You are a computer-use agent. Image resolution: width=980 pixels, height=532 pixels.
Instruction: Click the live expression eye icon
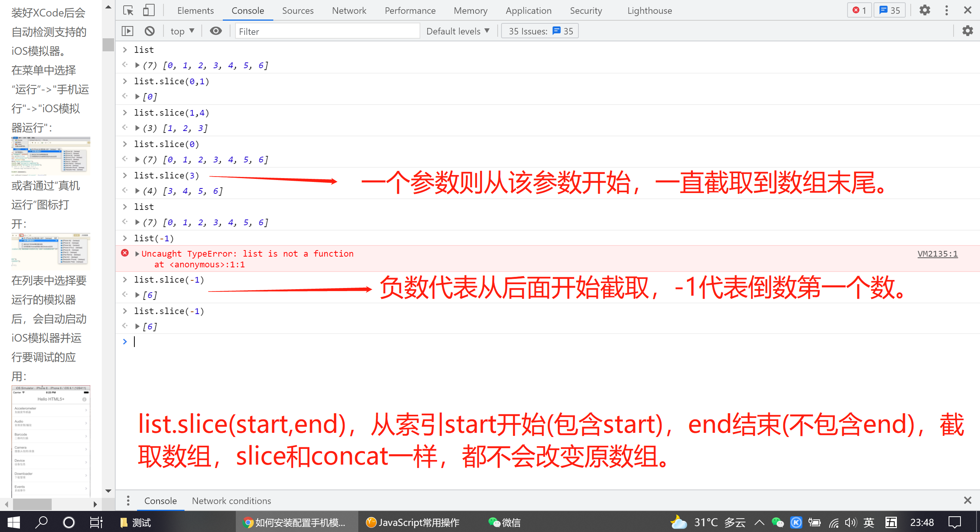coord(216,31)
